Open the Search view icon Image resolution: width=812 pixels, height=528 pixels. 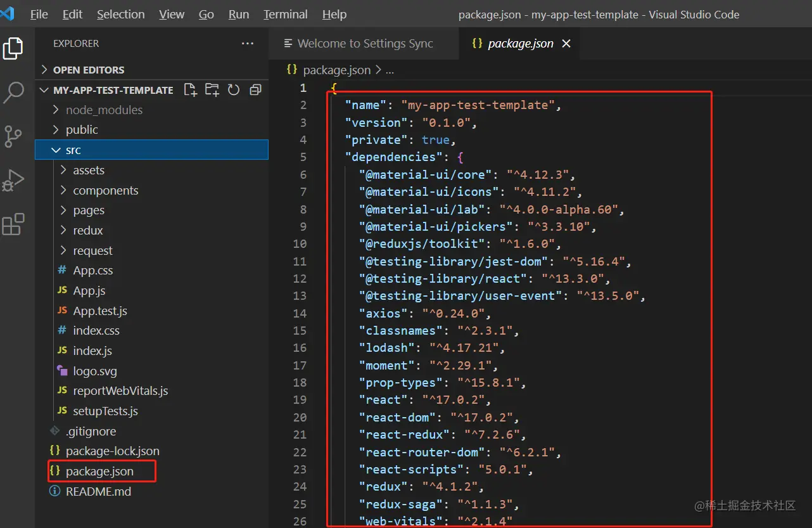tap(13, 93)
